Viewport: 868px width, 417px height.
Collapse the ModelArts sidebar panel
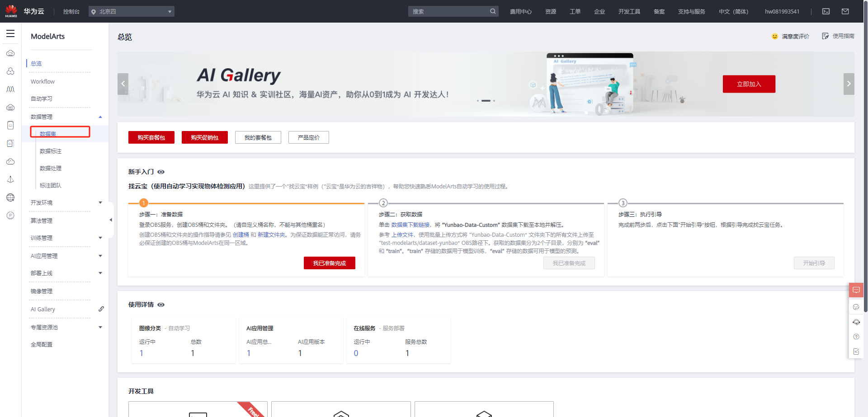(x=111, y=220)
